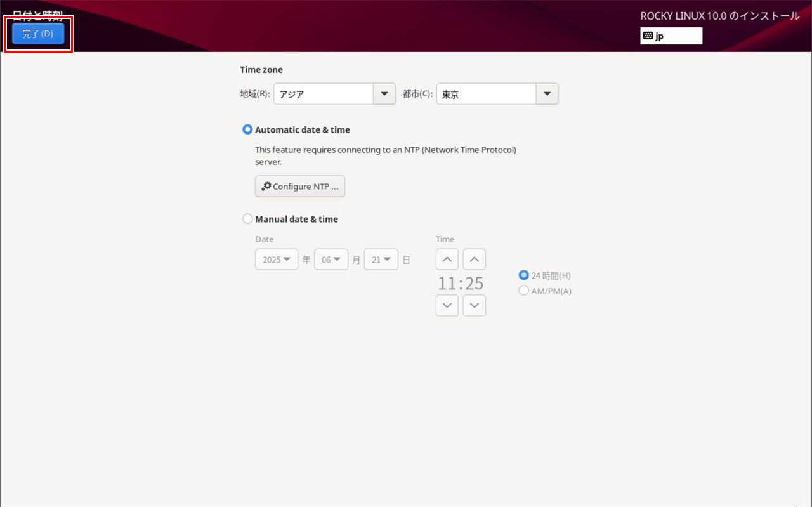This screenshot has width=812, height=507.
Task: Click the アジア region text field
Action: 324,94
